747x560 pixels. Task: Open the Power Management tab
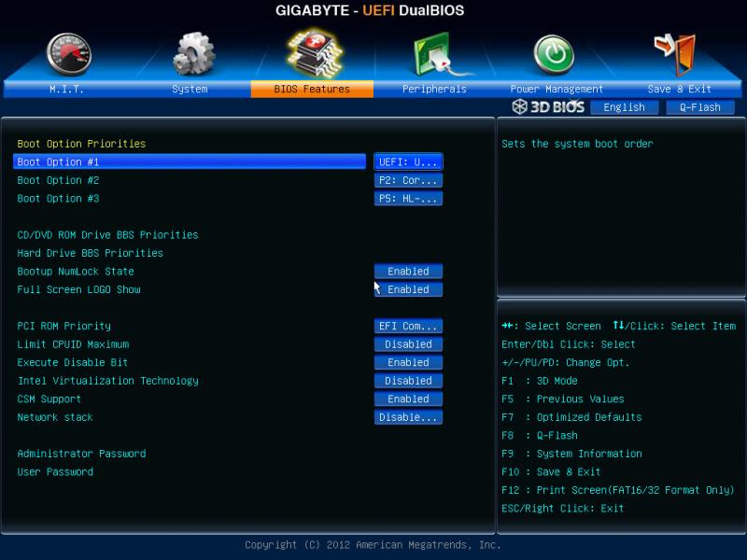click(557, 89)
